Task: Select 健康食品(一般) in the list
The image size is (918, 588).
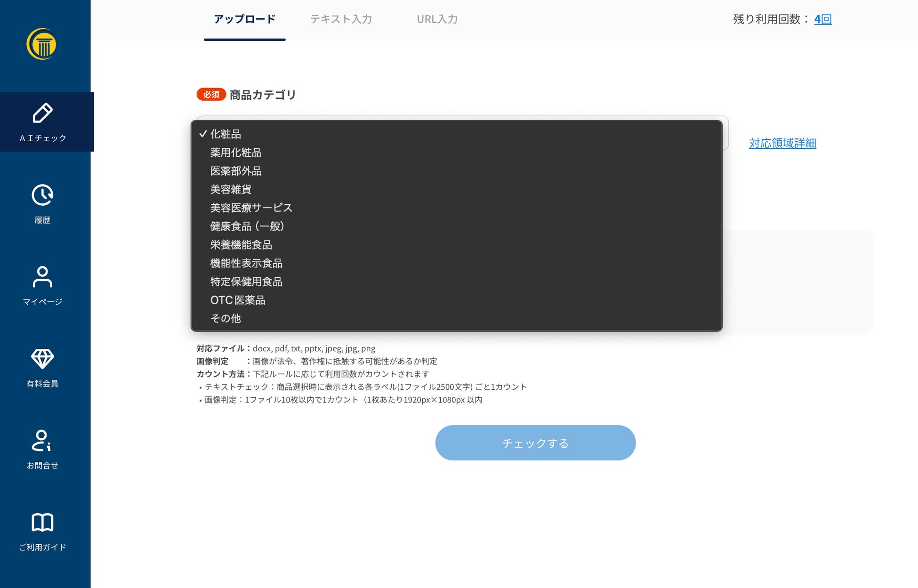Action: [x=247, y=226]
